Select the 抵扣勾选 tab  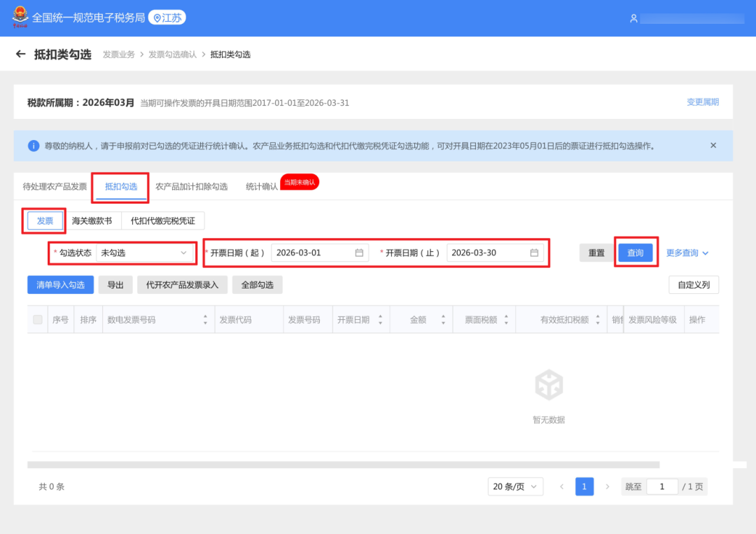[x=121, y=186]
